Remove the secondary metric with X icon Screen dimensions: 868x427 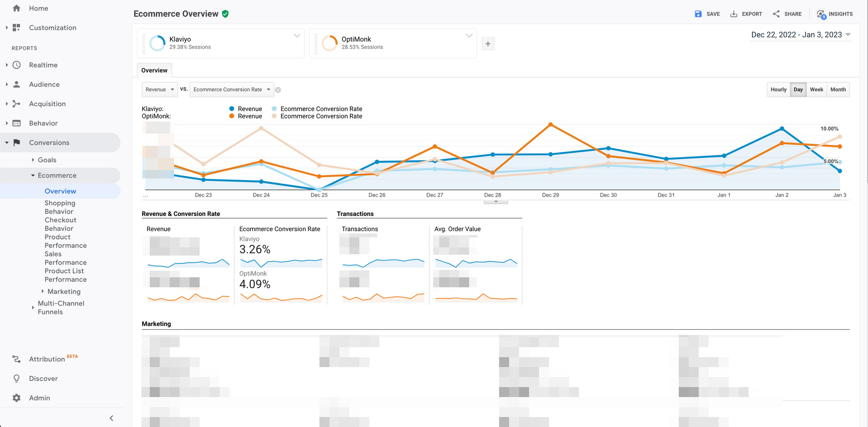point(278,90)
